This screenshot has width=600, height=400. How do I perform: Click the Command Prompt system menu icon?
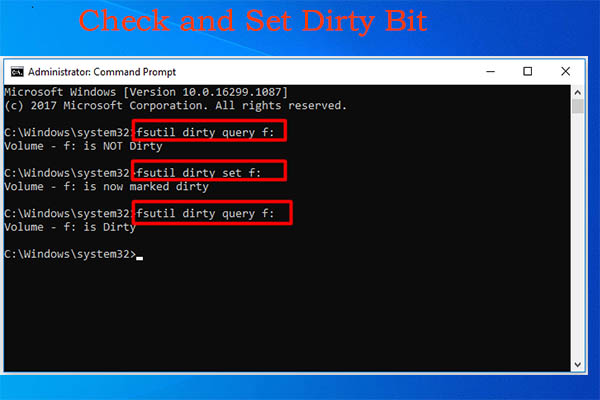tap(17, 72)
